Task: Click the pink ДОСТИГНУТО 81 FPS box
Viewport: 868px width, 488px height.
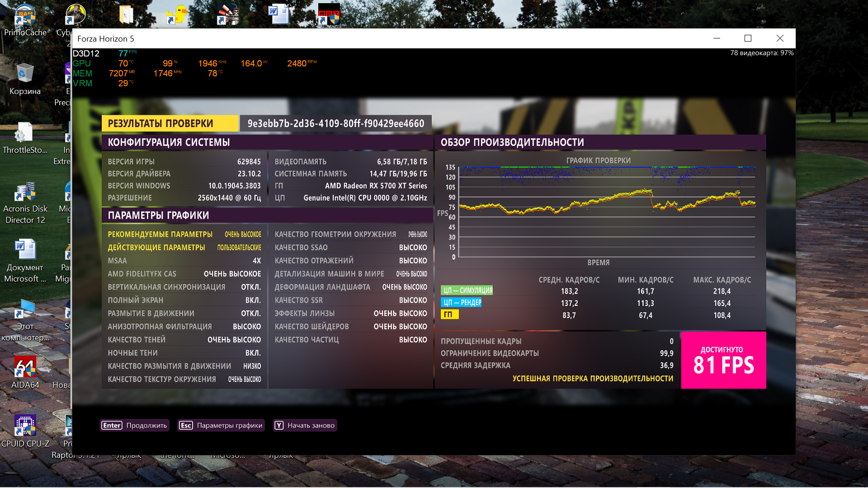Action: (723, 360)
